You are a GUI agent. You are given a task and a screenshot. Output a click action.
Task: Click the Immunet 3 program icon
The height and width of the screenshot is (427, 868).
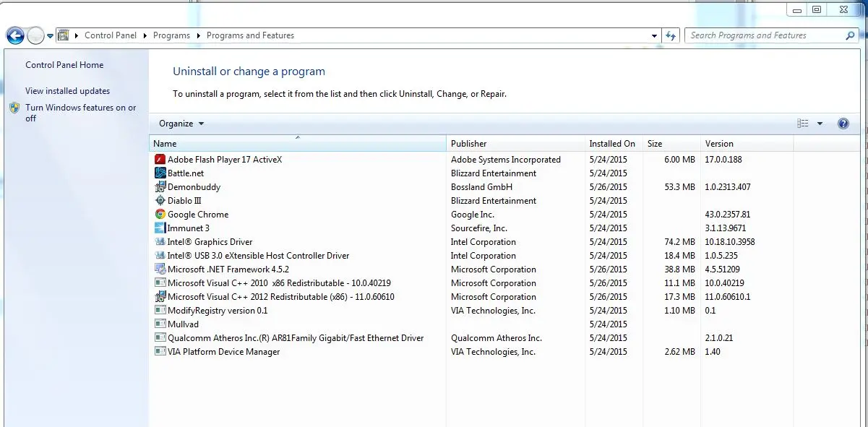coord(160,228)
